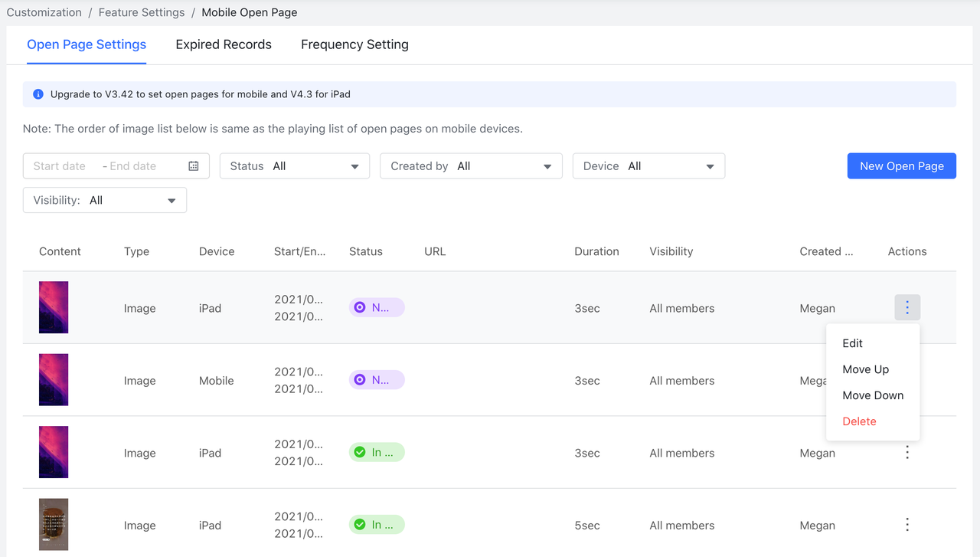The height and width of the screenshot is (557, 980).
Task: Click the first row's image thumbnail
Action: click(53, 306)
